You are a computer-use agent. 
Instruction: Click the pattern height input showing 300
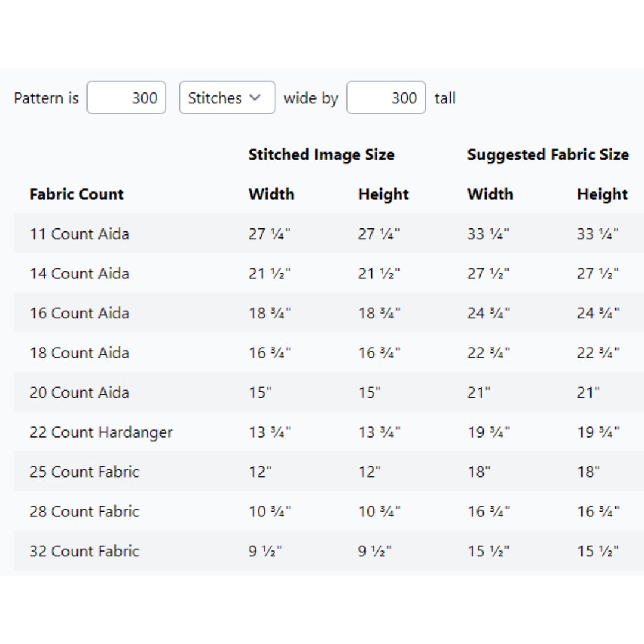coord(386,98)
